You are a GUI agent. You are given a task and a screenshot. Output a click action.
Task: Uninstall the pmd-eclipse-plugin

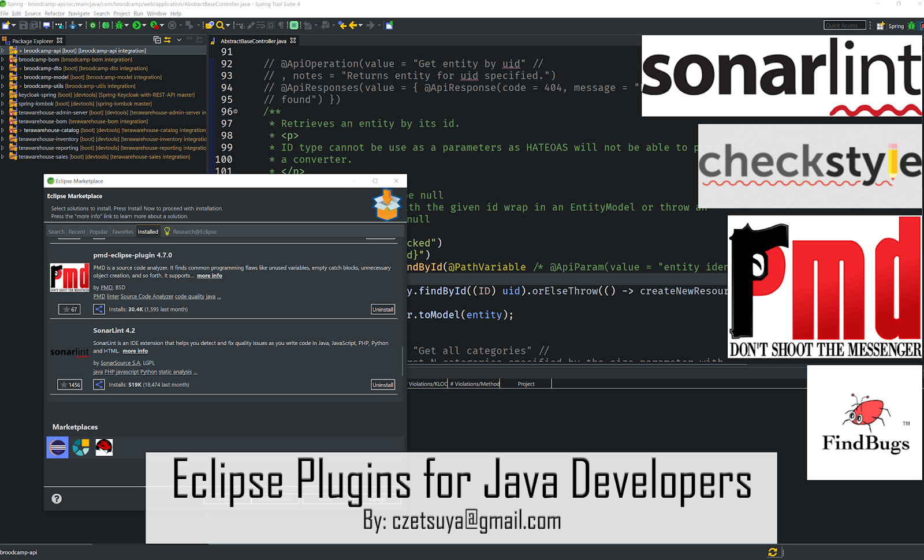point(383,309)
